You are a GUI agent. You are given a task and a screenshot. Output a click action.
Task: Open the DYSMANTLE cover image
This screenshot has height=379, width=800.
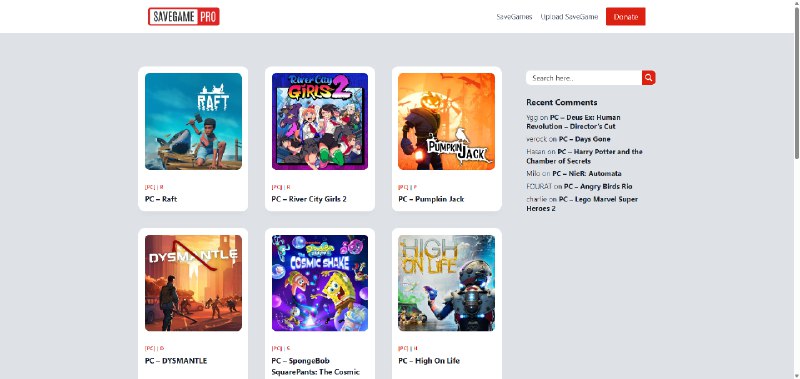(193, 283)
